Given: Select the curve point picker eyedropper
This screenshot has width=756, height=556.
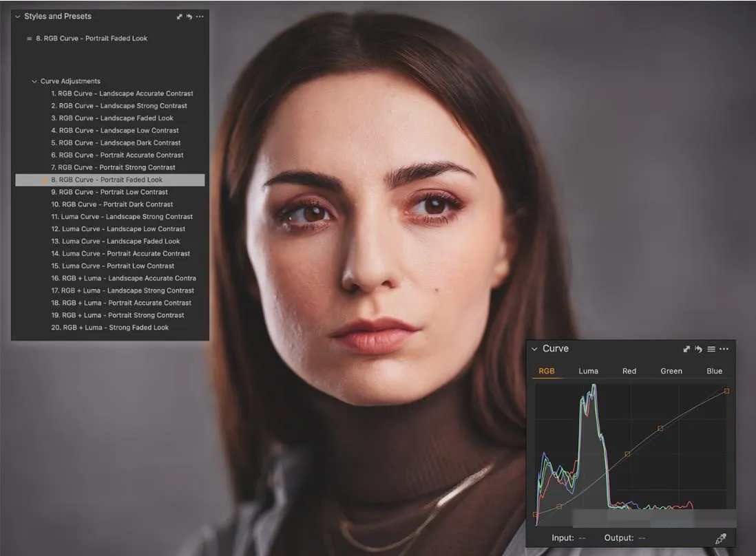Looking at the screenshot, I should (721, 538).
